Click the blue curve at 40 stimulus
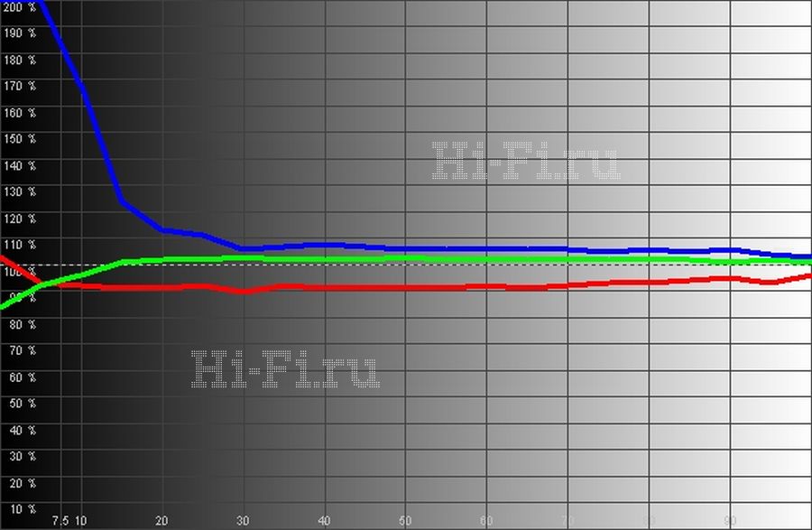 coord(324,245)
